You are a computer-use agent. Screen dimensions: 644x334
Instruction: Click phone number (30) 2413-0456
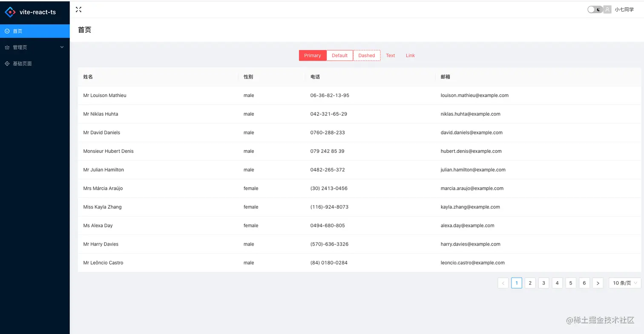329,188
